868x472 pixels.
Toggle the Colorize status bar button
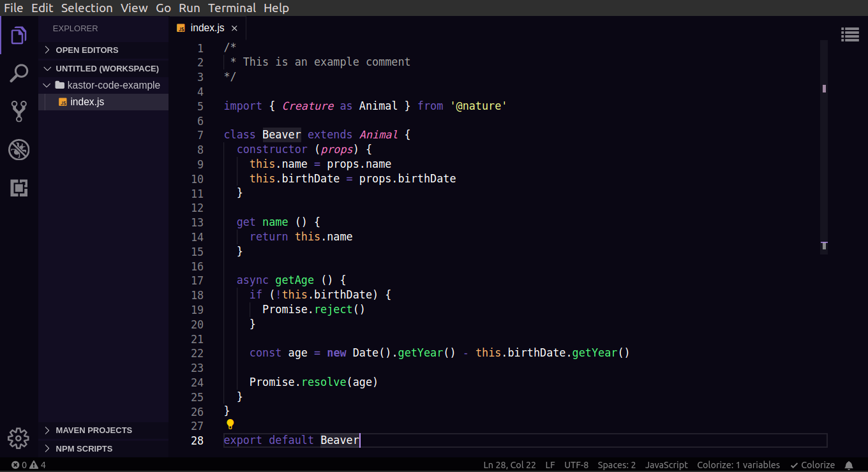[812, 465]
